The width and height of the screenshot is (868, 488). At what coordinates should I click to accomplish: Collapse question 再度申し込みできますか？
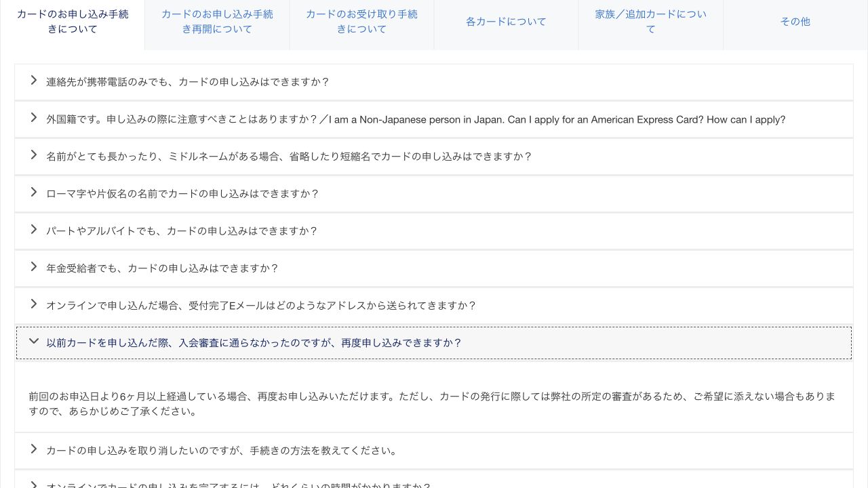[x=434, y=343]
